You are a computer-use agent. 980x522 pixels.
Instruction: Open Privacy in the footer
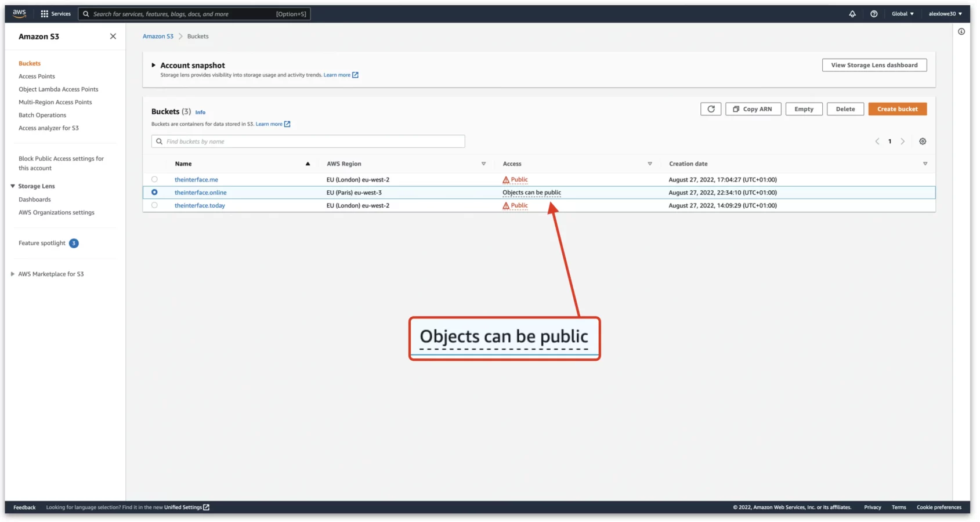(x=872, y=507)
